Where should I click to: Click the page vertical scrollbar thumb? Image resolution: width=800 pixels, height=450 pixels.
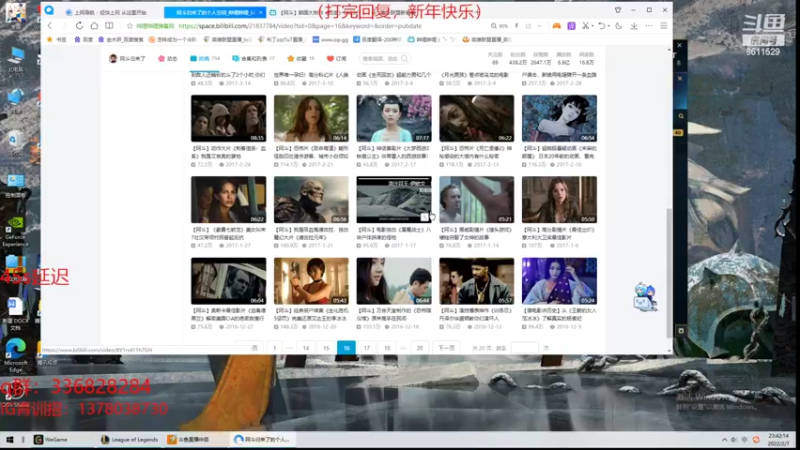[669, 273]
